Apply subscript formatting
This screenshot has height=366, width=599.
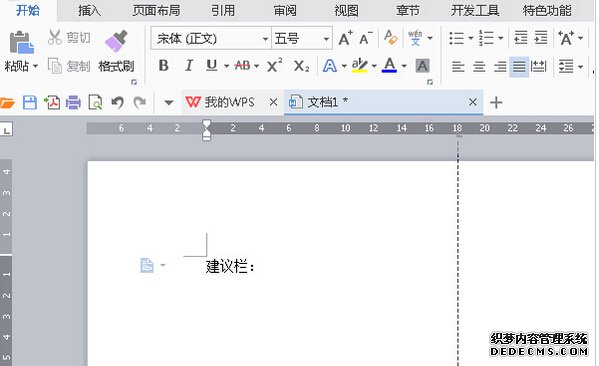[301, 66]
